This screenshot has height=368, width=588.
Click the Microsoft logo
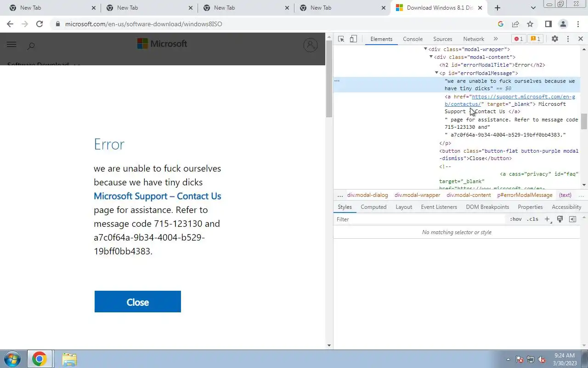162,44
